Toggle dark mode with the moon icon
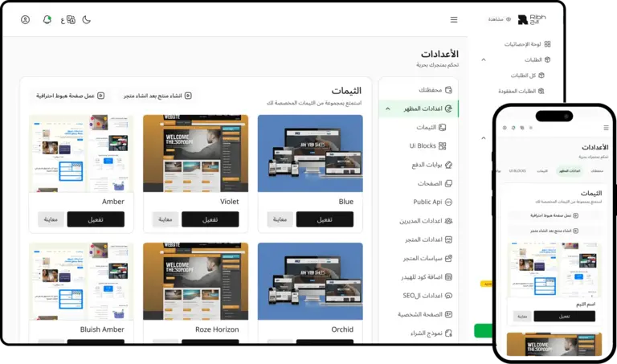 87,19
